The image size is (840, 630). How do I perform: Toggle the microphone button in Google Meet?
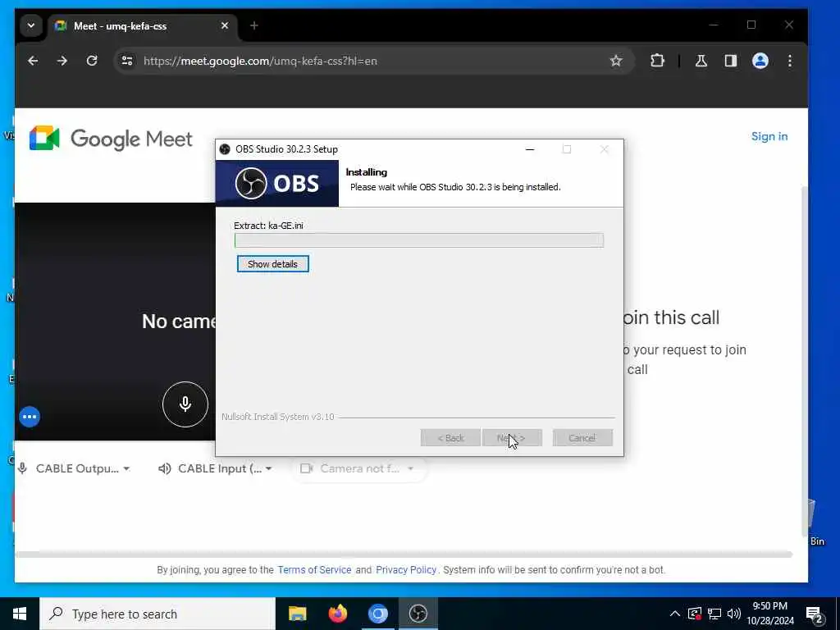(185, 404)
